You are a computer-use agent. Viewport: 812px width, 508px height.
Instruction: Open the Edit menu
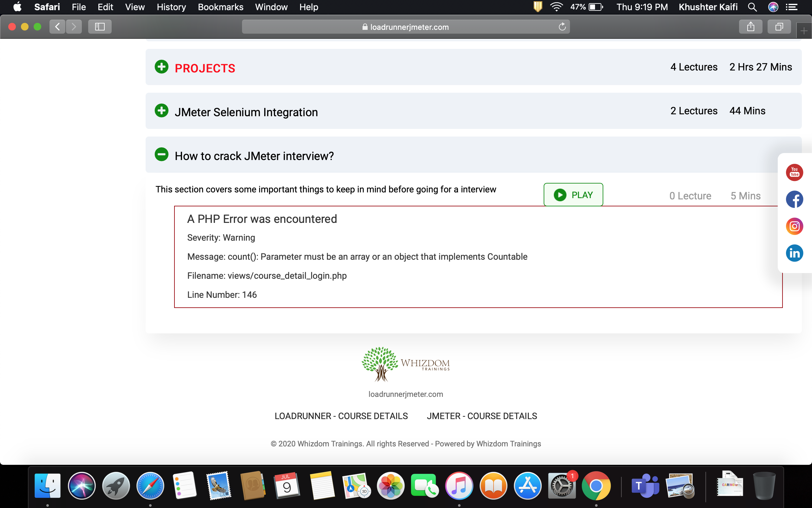coord(105,7)
